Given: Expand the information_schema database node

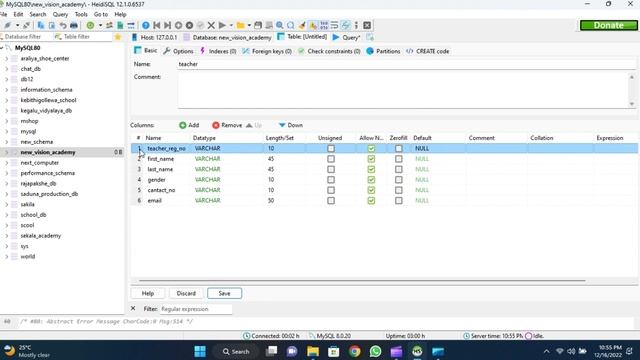Looking at the screenshot, I should (7, 90).
